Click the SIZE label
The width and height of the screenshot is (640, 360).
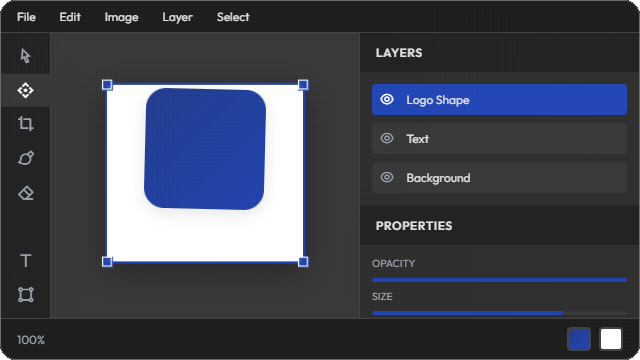[382, 297]
